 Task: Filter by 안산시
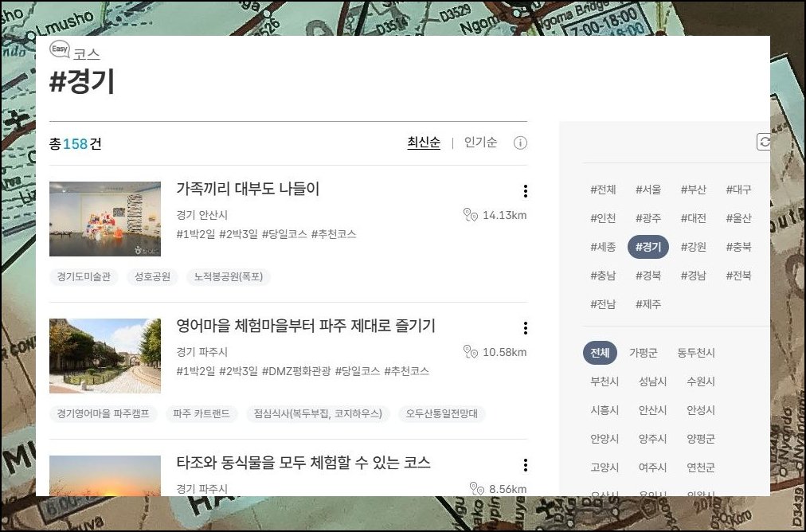click(653, 410)
